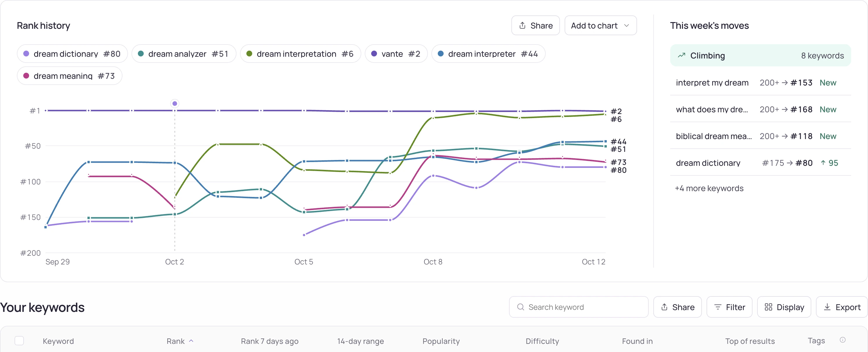Toggle the dream analyzer #51 legend chip
868x352 pixels.
coord(184,54)
